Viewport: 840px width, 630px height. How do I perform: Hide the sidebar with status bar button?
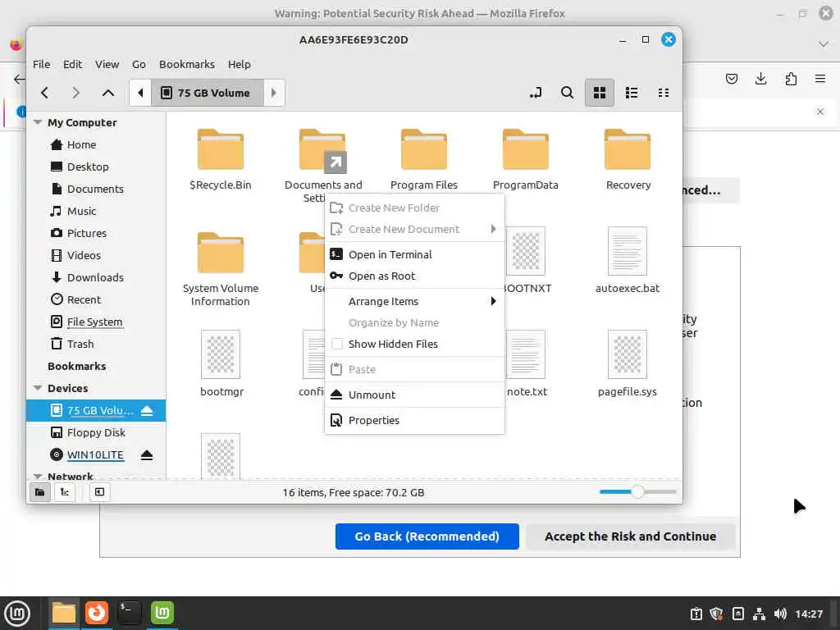pyautogui.click(x=99, y=492)
